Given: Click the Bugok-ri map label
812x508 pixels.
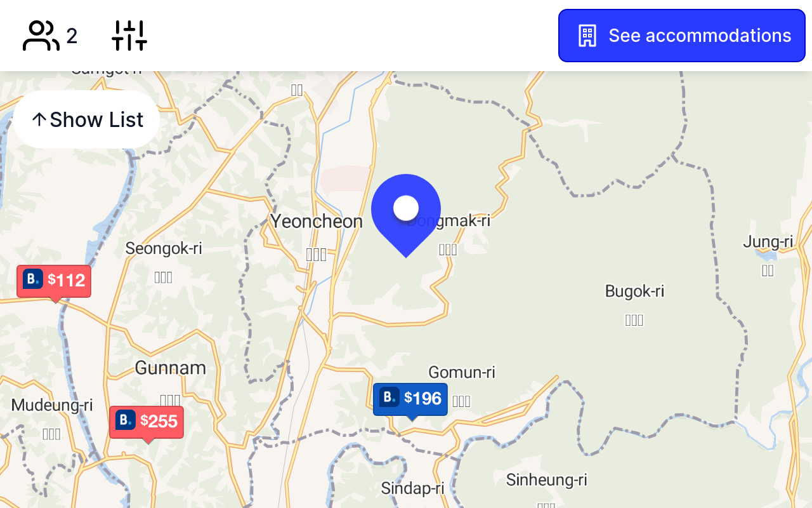Looking at the screenshot, I should (634, 291).
